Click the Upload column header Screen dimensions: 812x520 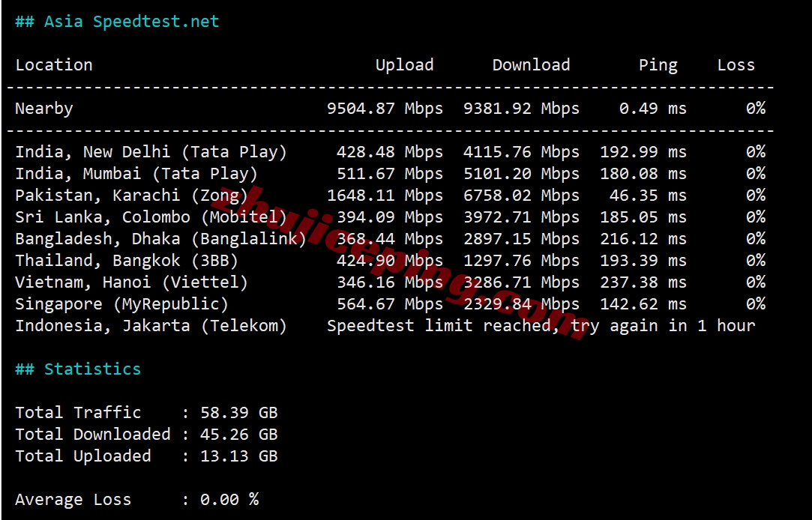[x=404, y=65]
